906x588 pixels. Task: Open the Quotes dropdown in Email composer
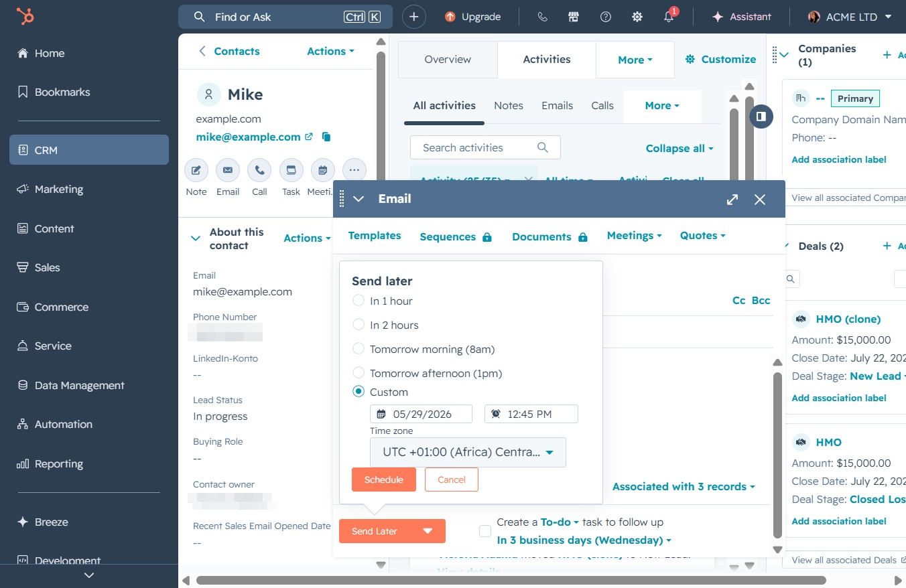pyautogui.click(x=702, y=236)
